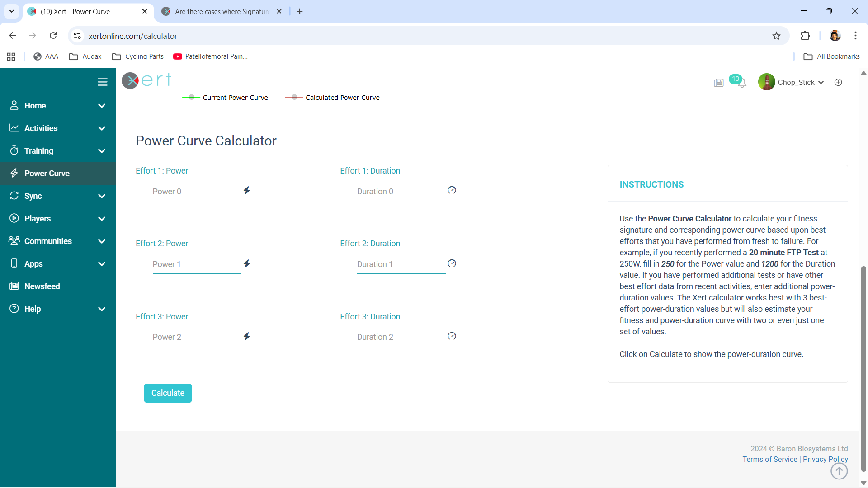Image resolution: width=868 pixels, height=488 pixels.
Task: Click the Power 0 input field
Action: click(197, 192)
